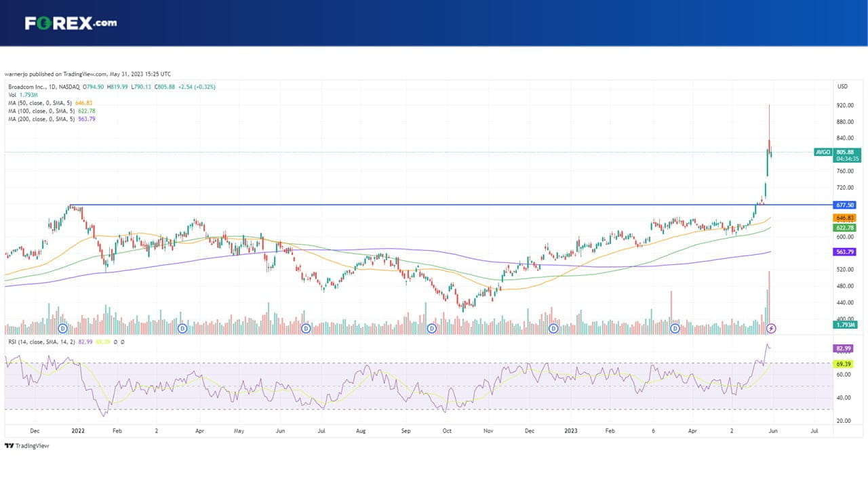This screenshot has width=868, height=488.
Task: Click the dividend D marker above the 2023 label
Action: [553, 328]
